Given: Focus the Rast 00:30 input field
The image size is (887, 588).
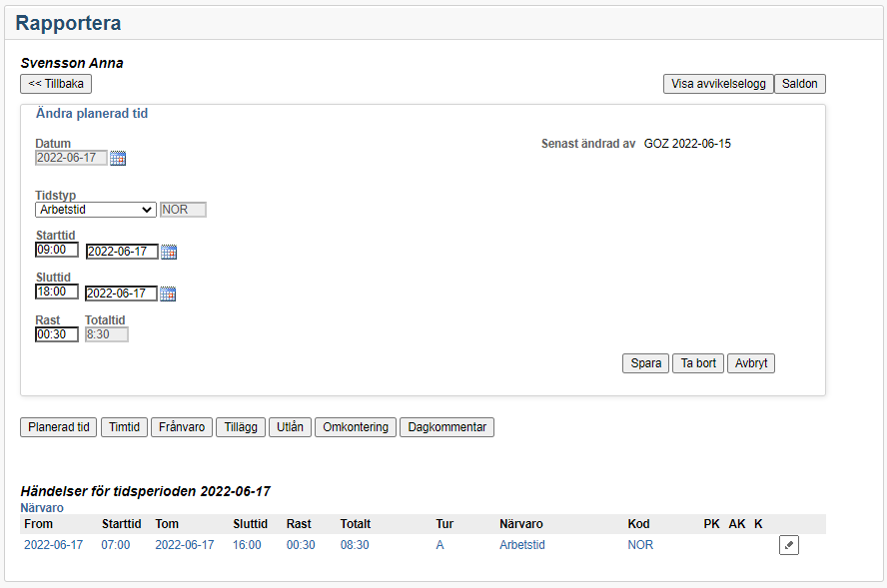Looking at the screenshot, I should tap(56, 334).
